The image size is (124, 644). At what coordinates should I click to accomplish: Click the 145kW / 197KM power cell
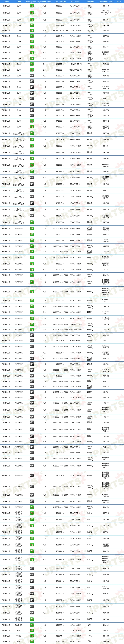coord(75,64)
